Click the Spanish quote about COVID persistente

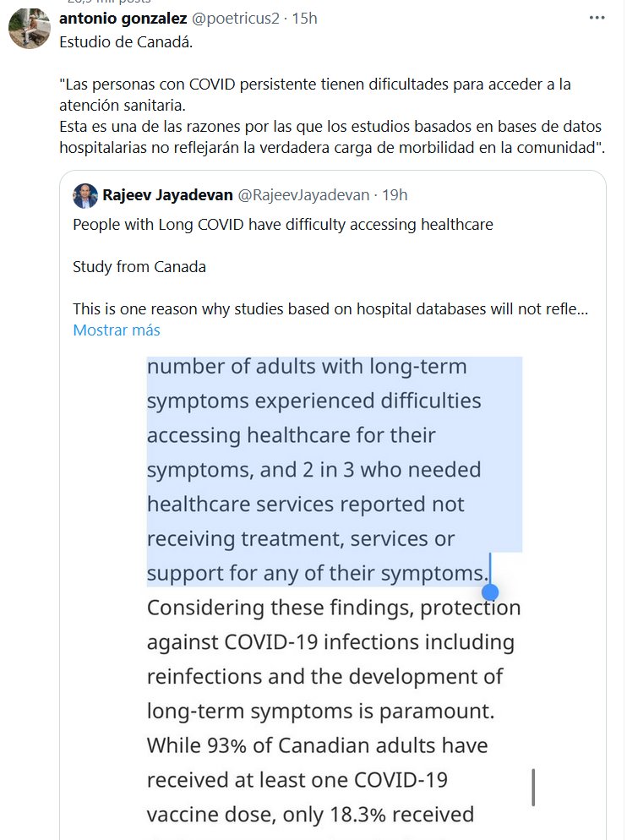tap(330, 116)
